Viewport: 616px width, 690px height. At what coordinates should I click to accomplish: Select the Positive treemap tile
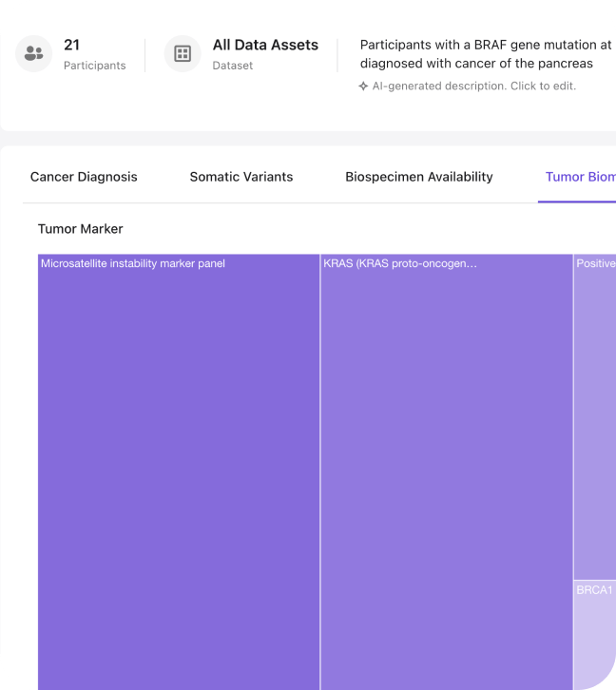click(595, 416)
